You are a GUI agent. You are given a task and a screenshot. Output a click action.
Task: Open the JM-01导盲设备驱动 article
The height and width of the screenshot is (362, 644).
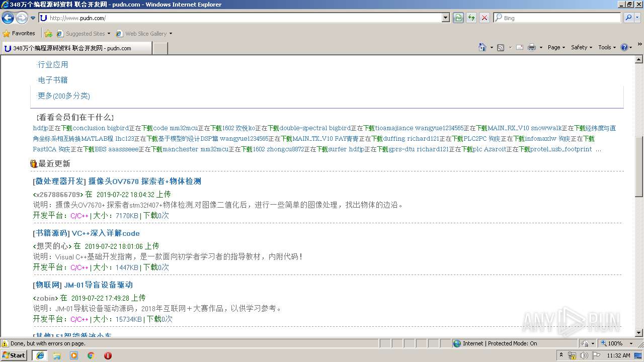[x=98, y=285]
